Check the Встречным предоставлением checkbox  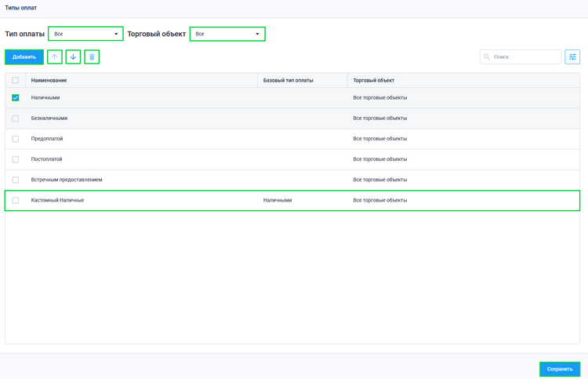(15, 180)
